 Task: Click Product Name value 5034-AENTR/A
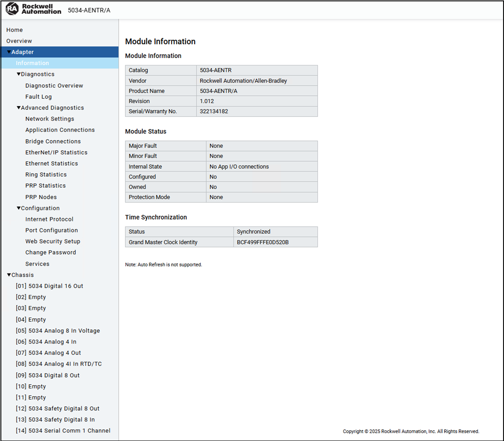(x=218, y=91)
